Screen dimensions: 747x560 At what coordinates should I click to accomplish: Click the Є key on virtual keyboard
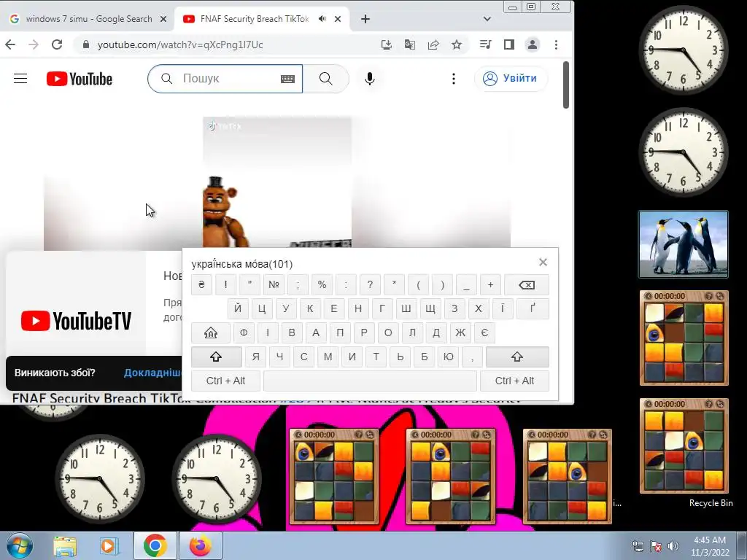click(x=484, y=332)
